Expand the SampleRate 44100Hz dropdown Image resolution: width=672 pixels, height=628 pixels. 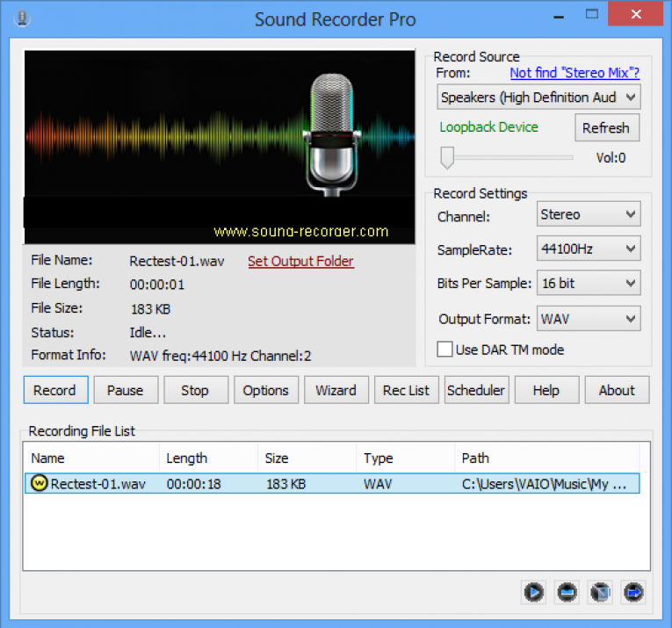(589, 249)
